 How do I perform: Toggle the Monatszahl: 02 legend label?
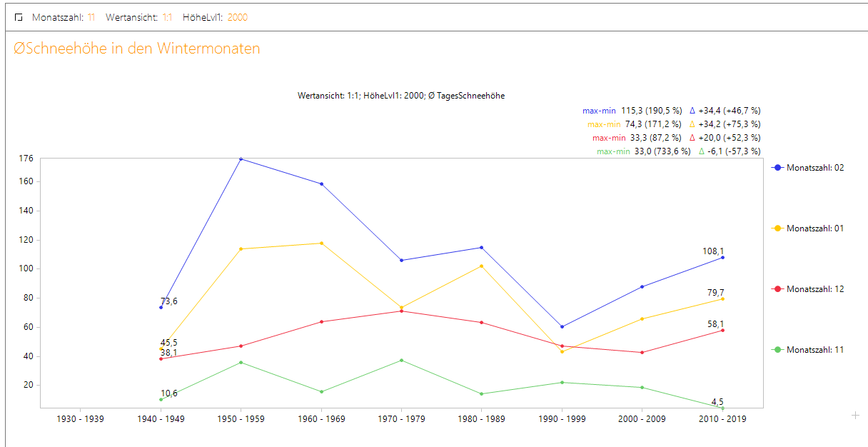[815, 168]
